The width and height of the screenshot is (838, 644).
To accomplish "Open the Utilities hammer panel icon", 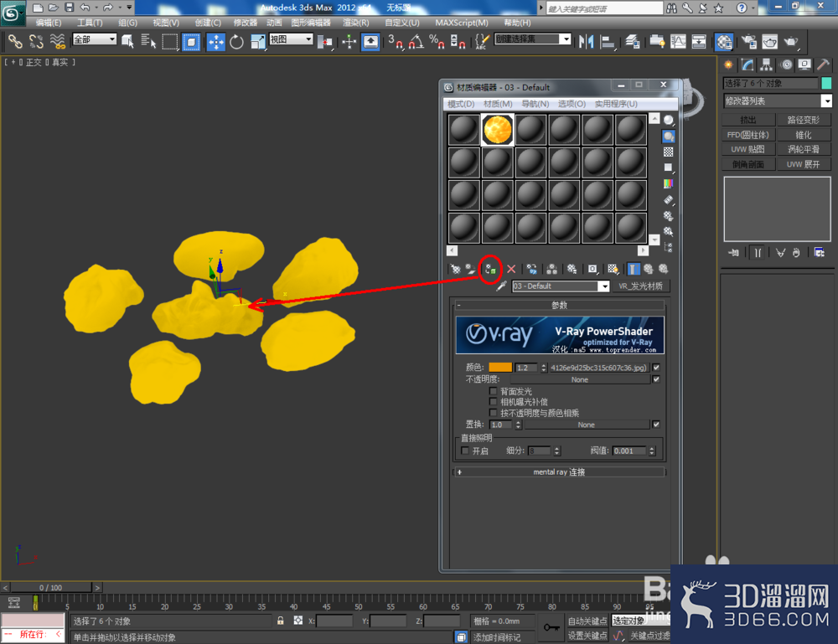I will pyautogui.click(x=823, y=65).
